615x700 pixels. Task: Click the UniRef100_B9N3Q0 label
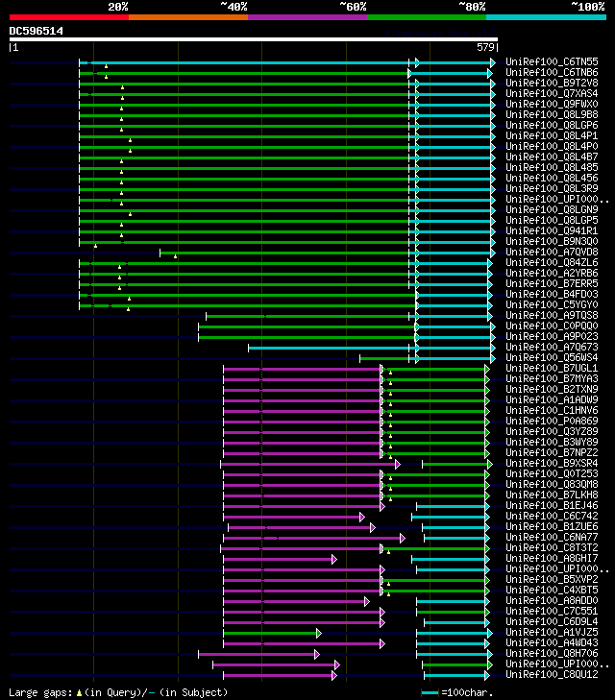pos(552,242)
